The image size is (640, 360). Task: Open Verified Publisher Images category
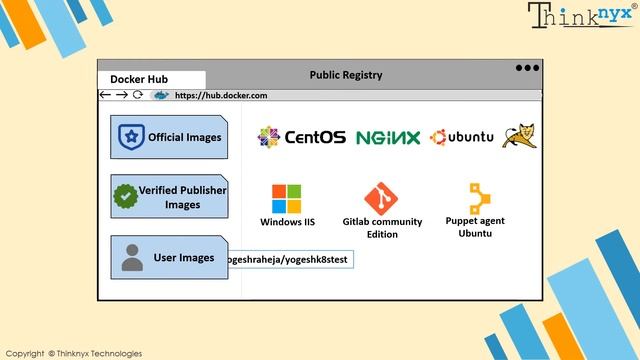(x=169, y=196)
